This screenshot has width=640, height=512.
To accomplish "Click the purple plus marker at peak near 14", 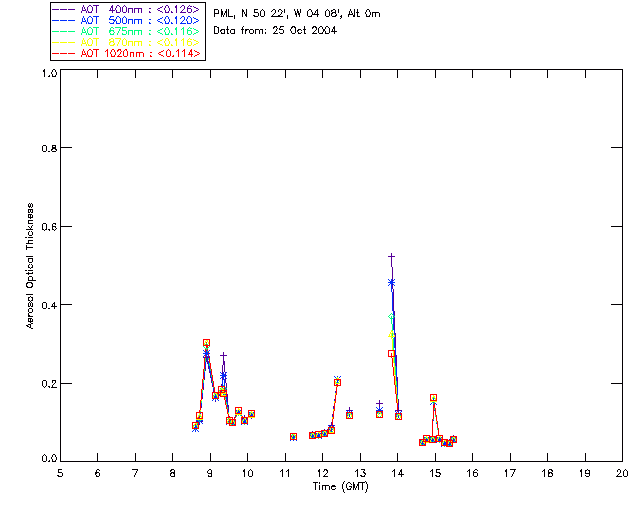I will click(391, 257).
